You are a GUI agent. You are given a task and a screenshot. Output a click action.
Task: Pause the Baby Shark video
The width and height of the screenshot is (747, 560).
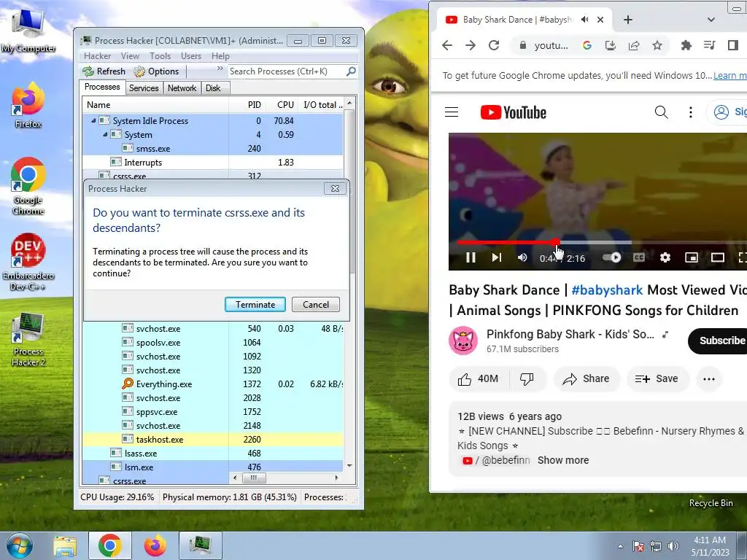[471, 257]
